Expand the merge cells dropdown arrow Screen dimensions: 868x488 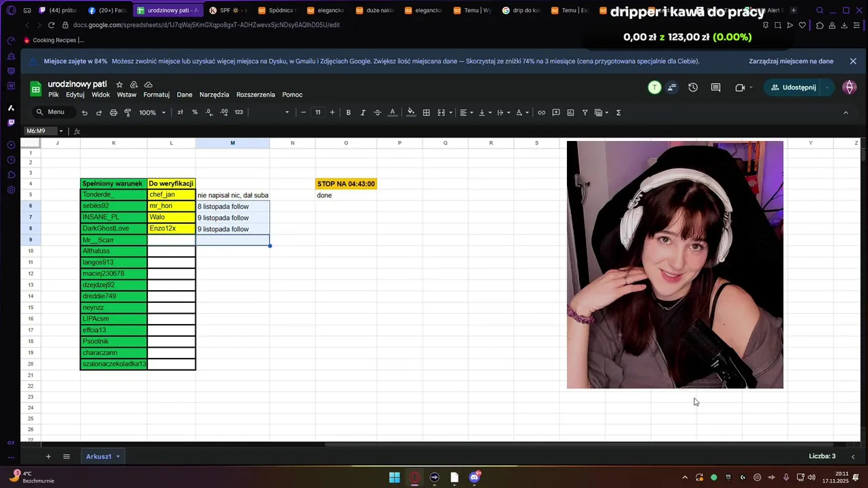click(450, 113)
